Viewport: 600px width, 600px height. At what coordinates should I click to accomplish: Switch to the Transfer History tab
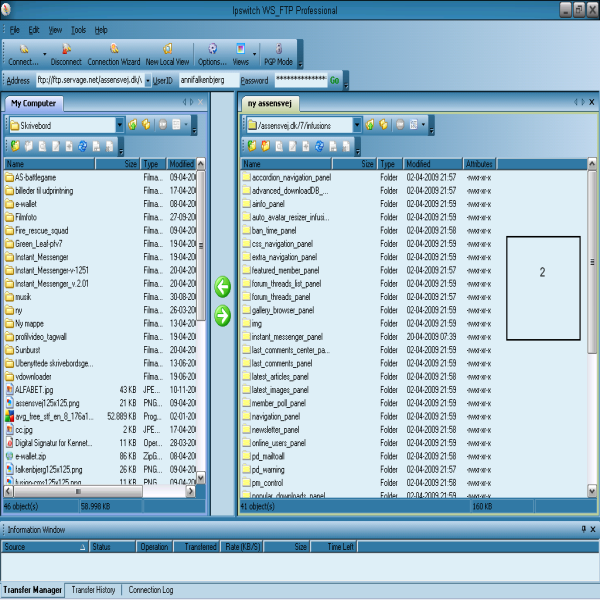pos(93,590)
